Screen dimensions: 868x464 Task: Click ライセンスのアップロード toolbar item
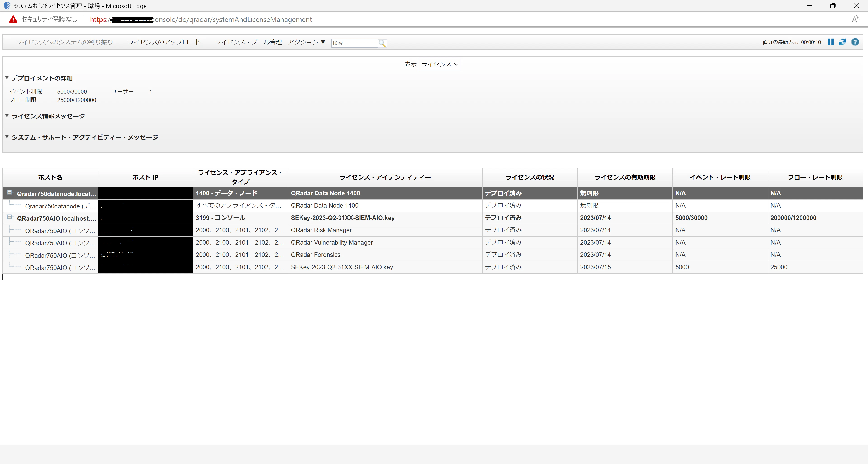point(164,42)
